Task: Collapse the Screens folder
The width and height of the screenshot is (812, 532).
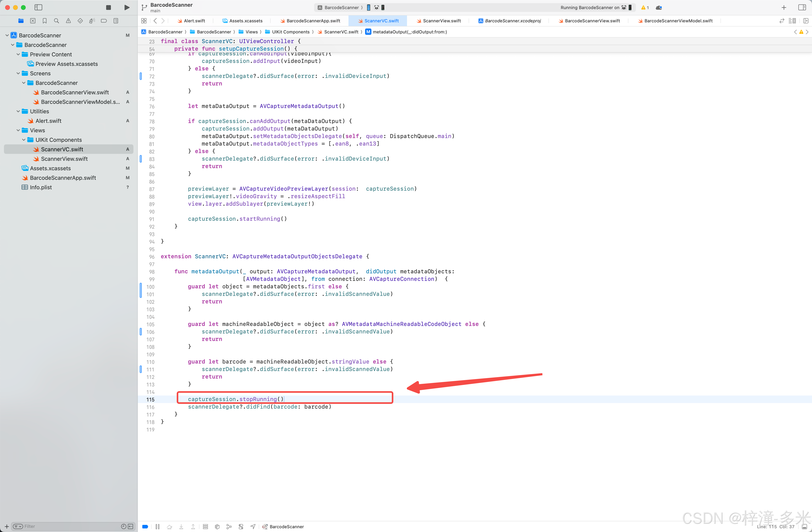Action: point(18,73)
